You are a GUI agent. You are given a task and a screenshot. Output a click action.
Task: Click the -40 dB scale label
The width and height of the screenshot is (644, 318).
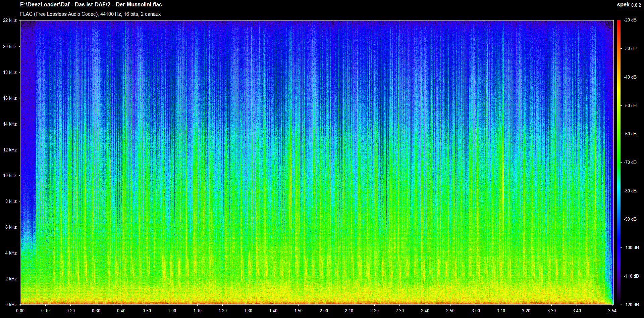tap(630, 77)
